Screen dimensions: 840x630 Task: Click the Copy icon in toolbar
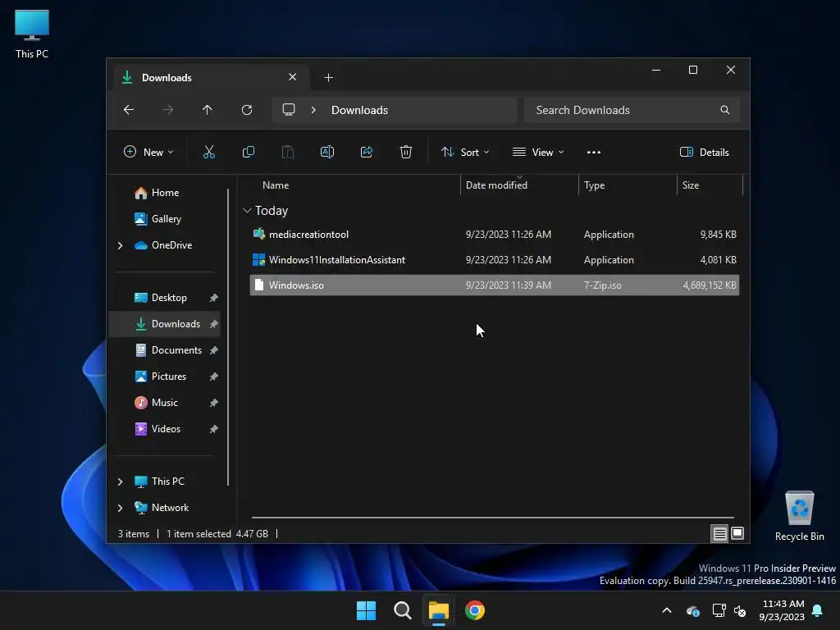(x=248, y=152)
